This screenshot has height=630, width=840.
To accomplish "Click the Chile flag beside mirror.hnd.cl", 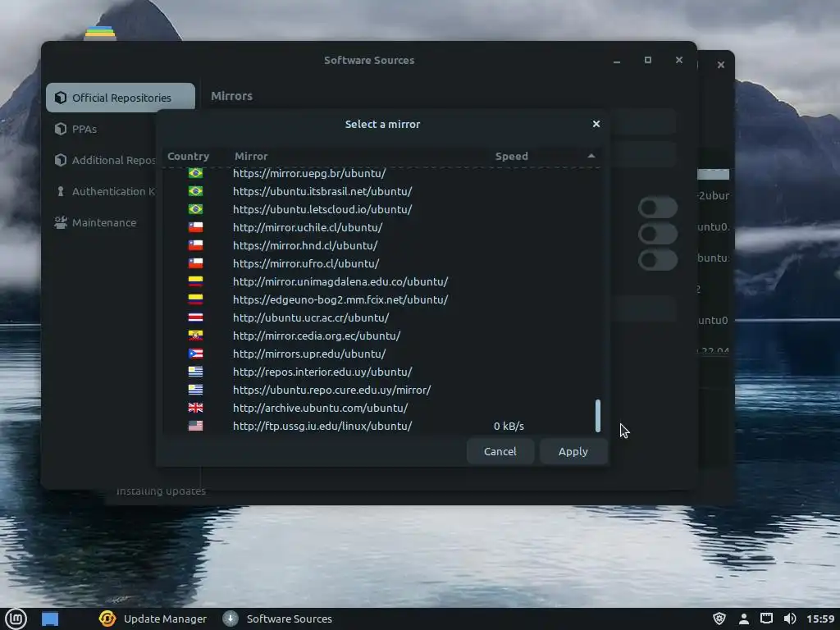I will point(195,245).
